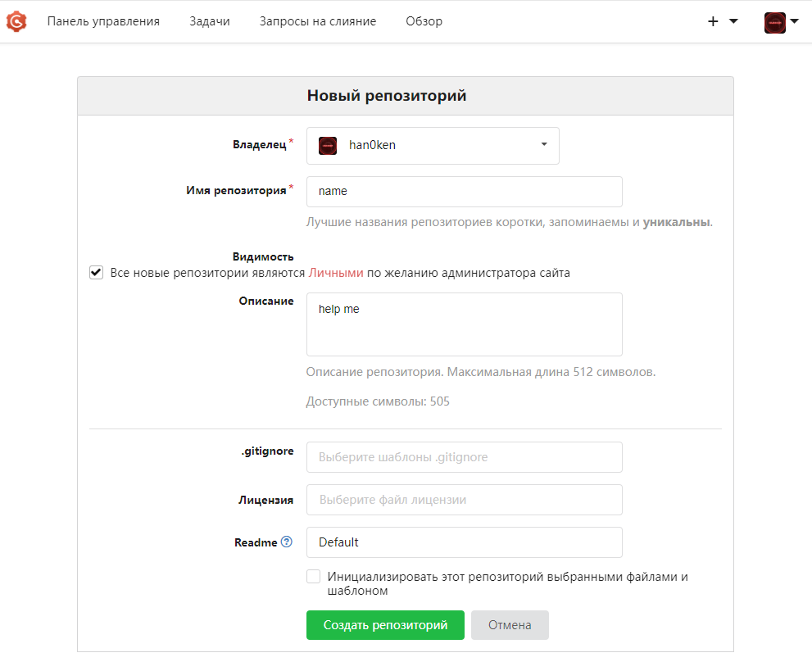This screenshot has width=812, height=671.
Task: Navigate to Обзор
Action: tap(424, 21)
